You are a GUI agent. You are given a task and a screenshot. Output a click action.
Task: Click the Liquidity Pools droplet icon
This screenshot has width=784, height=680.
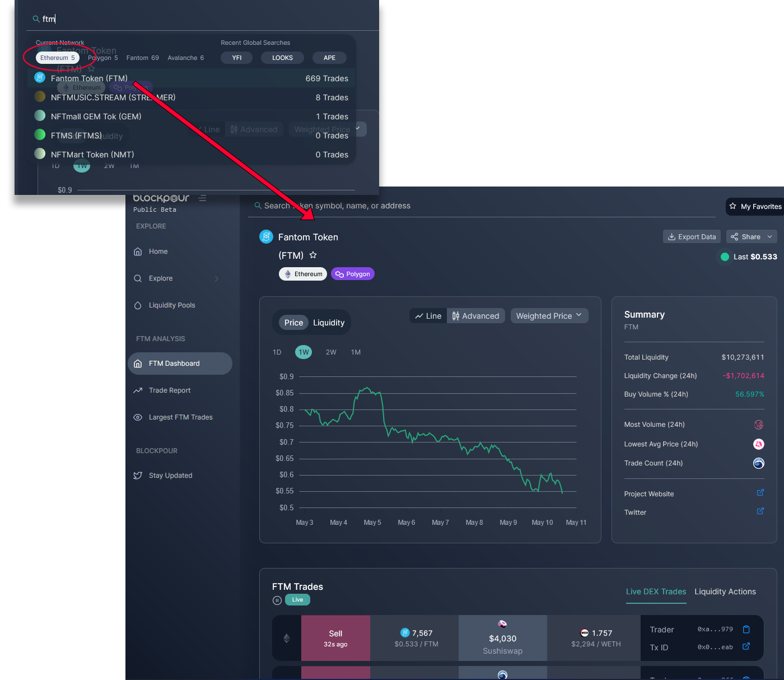pos(138,305)
